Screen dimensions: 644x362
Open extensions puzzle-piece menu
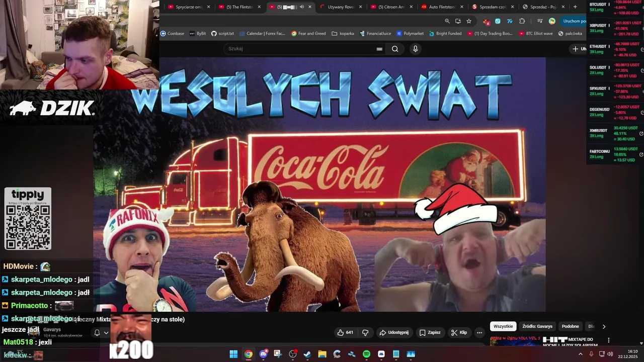522,21
